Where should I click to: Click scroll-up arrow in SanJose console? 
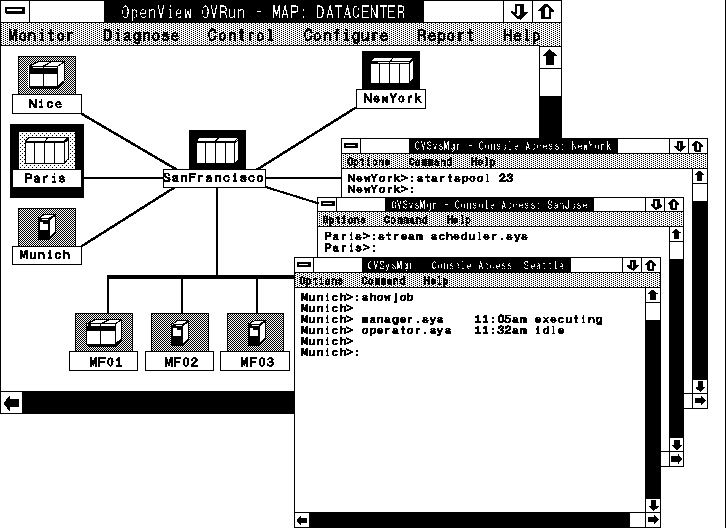pyautogui.click(x=676, y=234)
